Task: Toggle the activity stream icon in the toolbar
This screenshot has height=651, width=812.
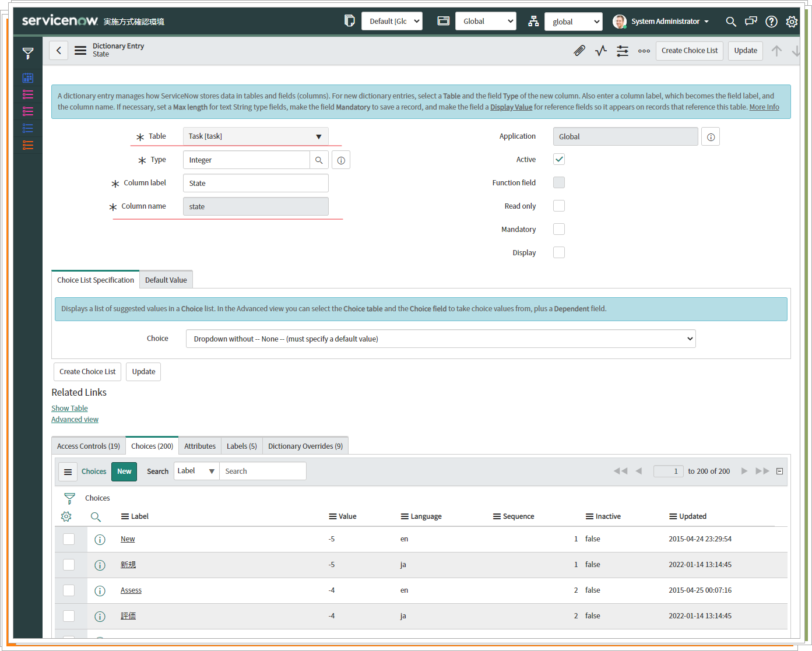Action: click(x=600, y=51)
